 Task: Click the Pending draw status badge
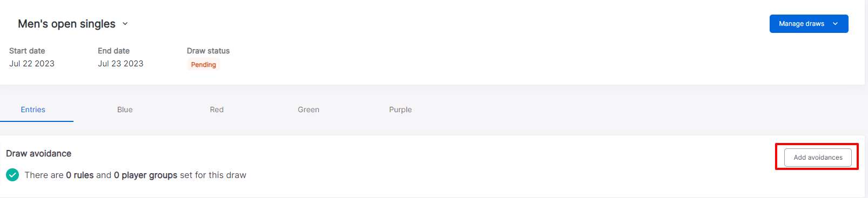point(203,65)
